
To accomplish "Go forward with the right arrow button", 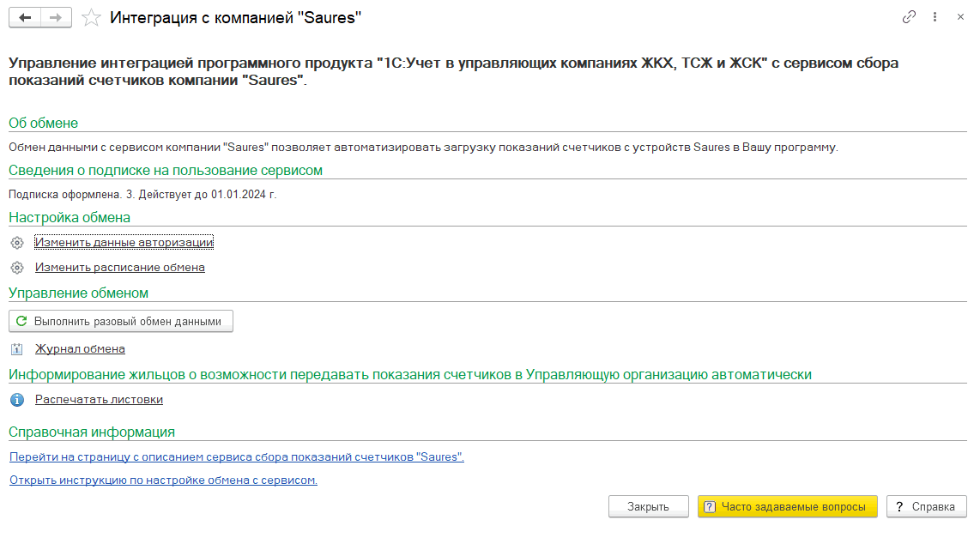I will coord(57,17).
